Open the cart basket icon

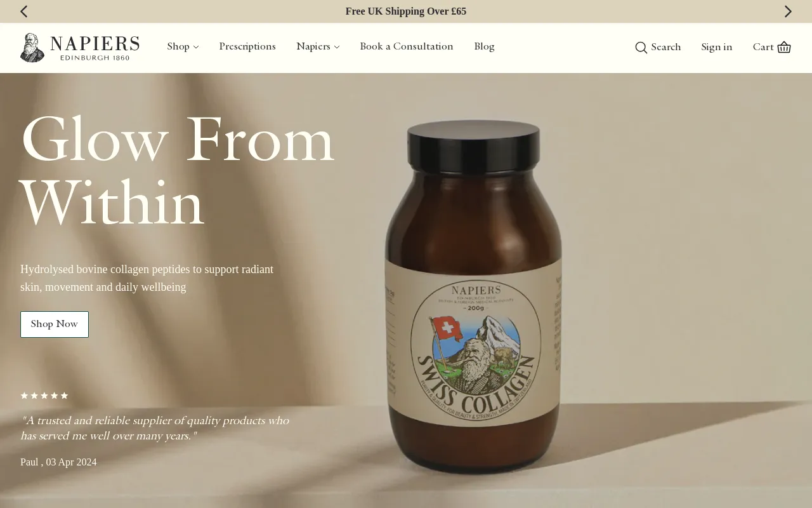click(x=784, y=47)
